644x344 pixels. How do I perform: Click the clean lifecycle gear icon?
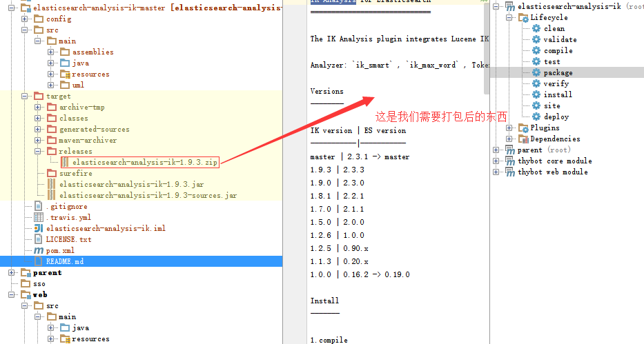click(x=536, y=28)
